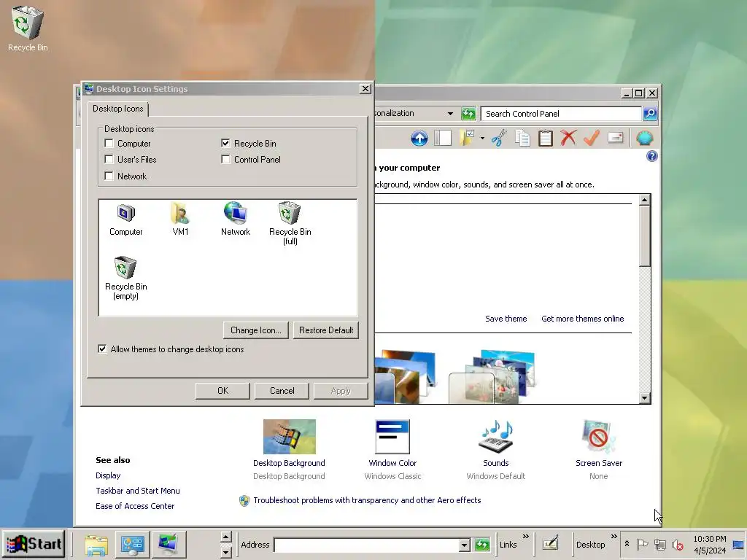
Task: Click the blue globe toolbar icon
Action: (645, 138)
